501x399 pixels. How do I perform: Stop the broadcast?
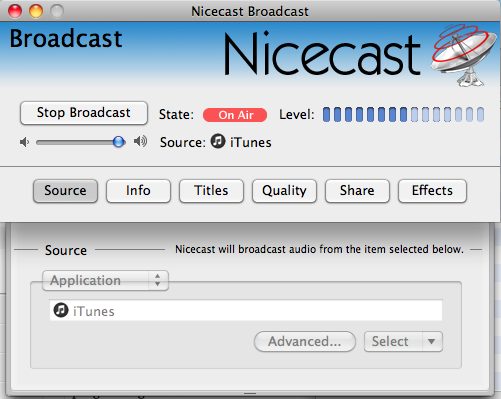coord(84,113)
